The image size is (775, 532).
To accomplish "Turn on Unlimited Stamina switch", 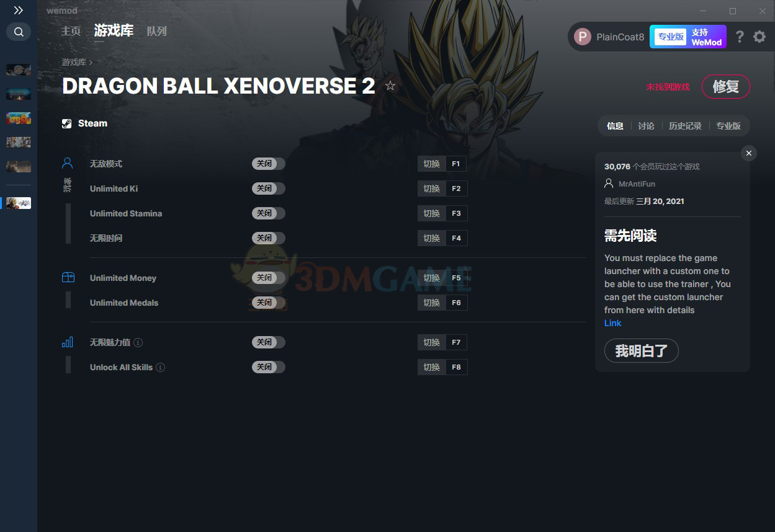I will click(269, 213).
